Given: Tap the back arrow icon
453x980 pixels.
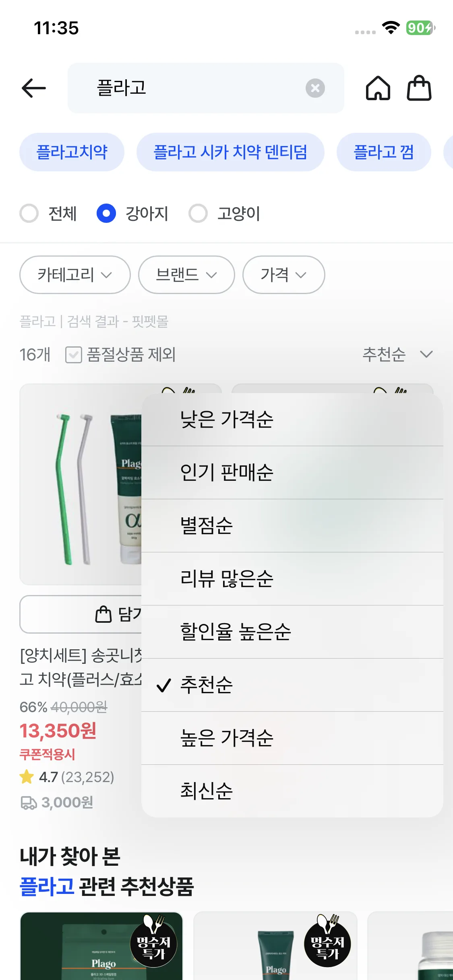Looking at the screenshot, I should pos(34,88).
